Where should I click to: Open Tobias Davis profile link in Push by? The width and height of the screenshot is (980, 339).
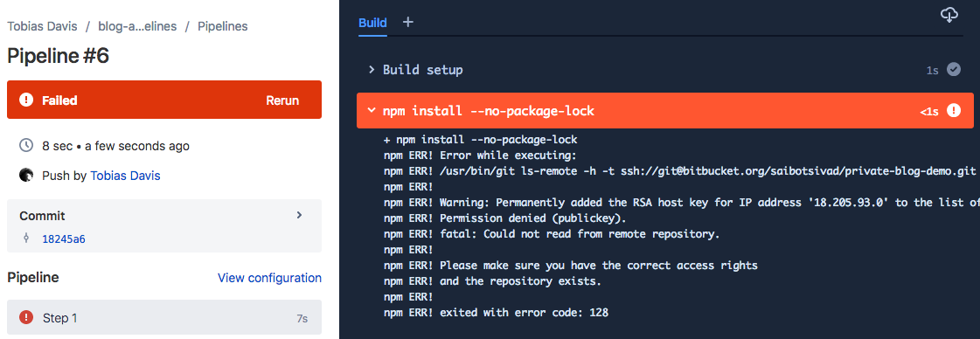(125, 176)
